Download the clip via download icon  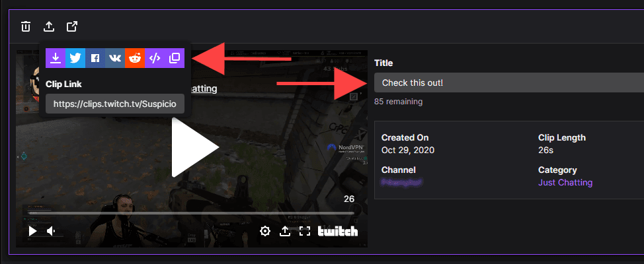(x=56, y=58)
